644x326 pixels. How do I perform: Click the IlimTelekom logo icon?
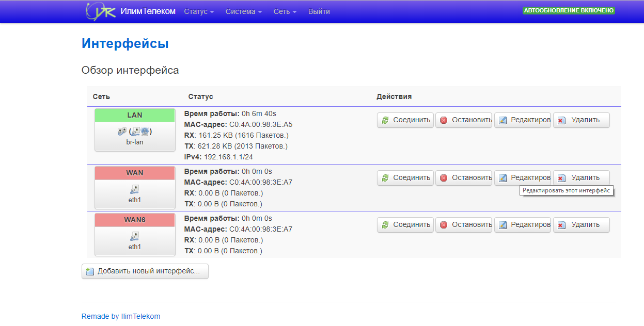pyautogui.click(x=98, y=11)
